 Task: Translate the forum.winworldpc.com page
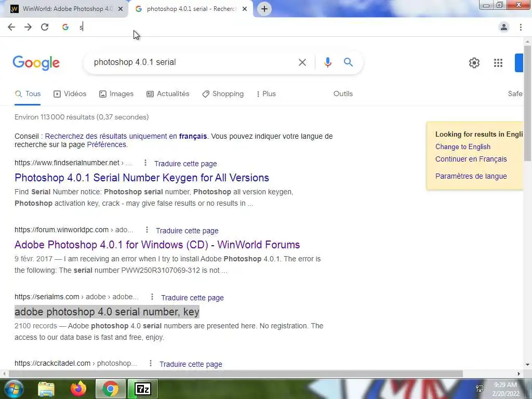[x=187, y=231]
